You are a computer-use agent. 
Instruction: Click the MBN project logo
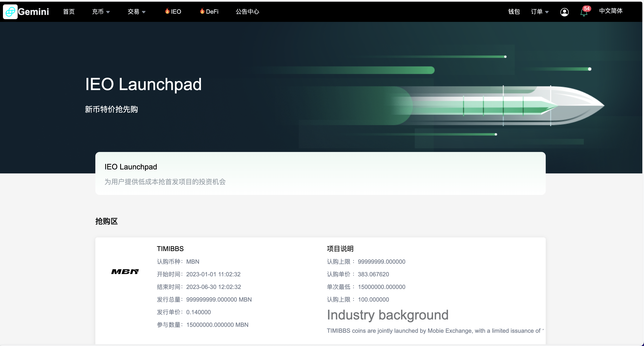point(125,271)
